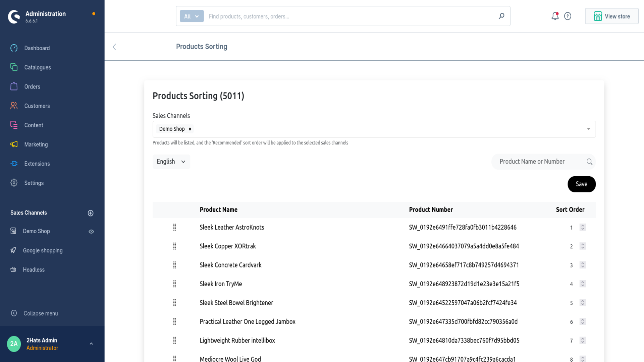
Task: Click View store button
Action: click(612, 16)
